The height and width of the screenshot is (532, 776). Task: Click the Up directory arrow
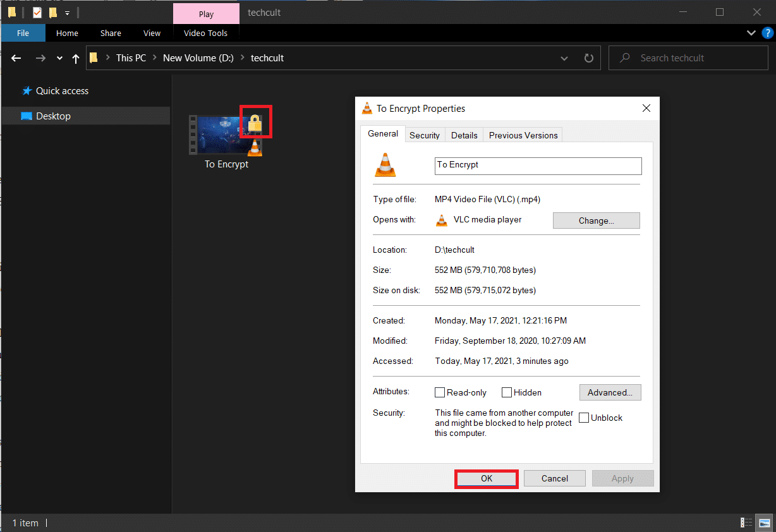click(76, 58)
